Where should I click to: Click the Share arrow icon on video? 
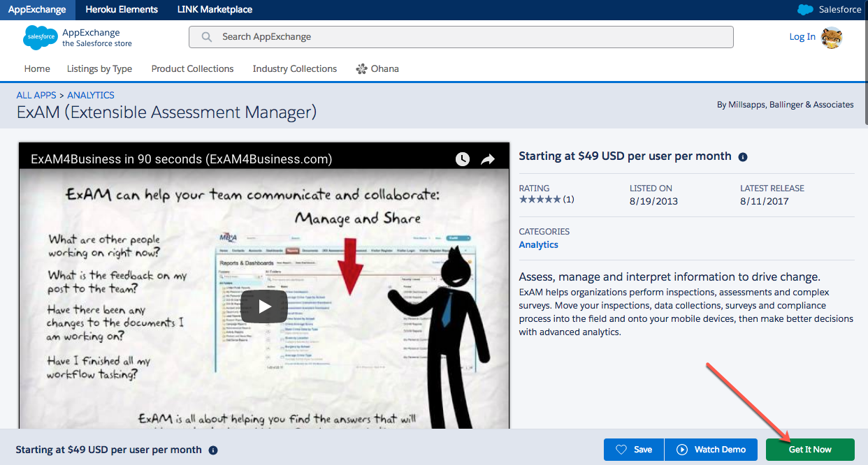[x=488, y=159]
